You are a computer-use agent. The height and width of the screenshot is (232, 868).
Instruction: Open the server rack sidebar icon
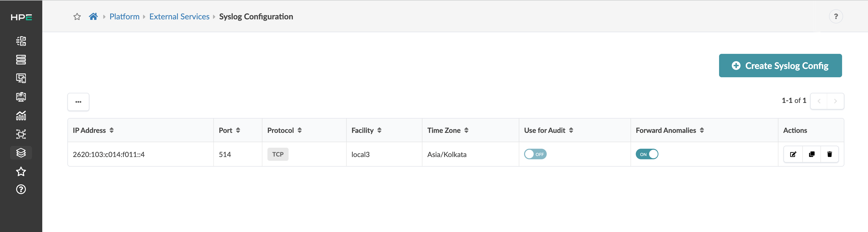pos(21,60)
